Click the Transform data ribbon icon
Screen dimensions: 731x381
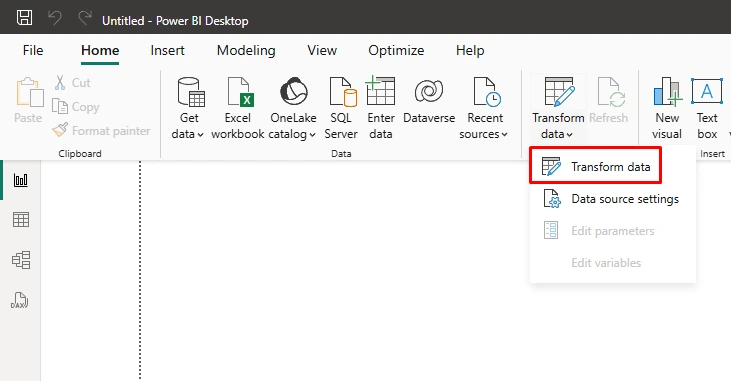click(559, 91)
